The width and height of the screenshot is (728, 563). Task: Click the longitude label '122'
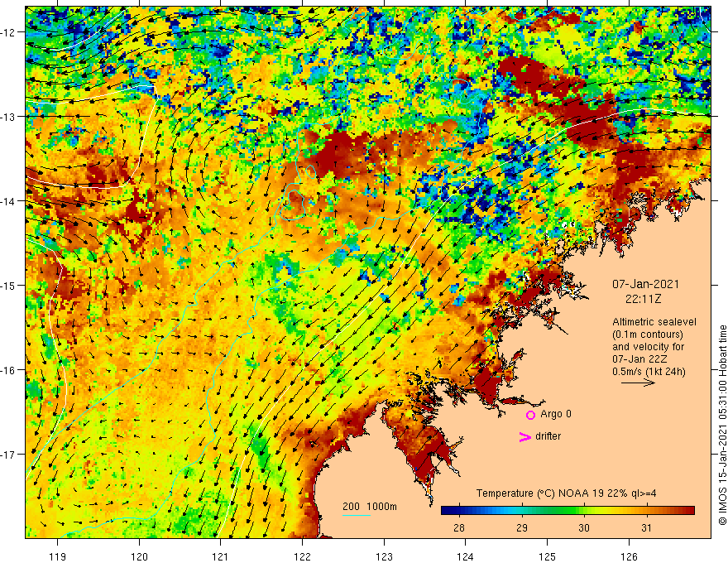tap(302, 557)
